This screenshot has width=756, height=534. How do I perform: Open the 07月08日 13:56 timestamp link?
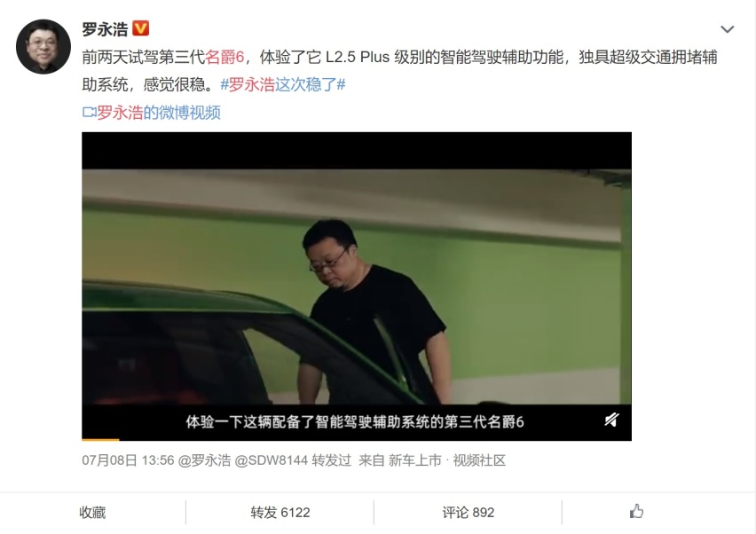(128, 460)
